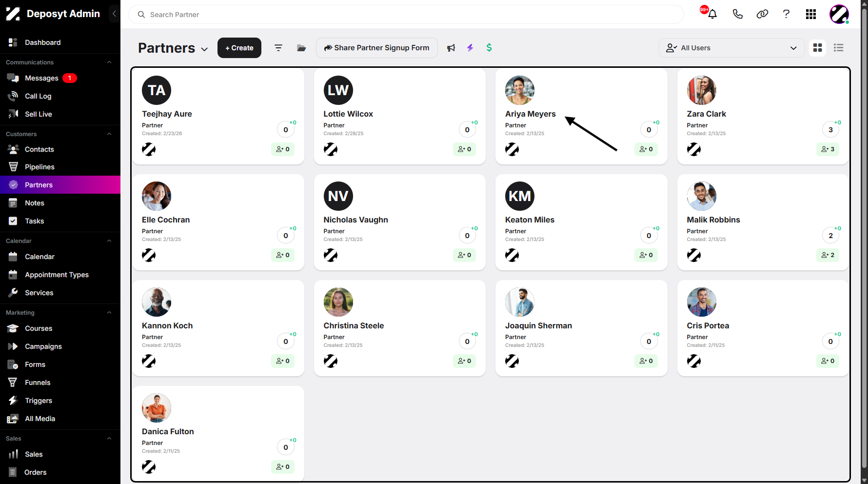Click the purple lightning bolt icon

470,48
